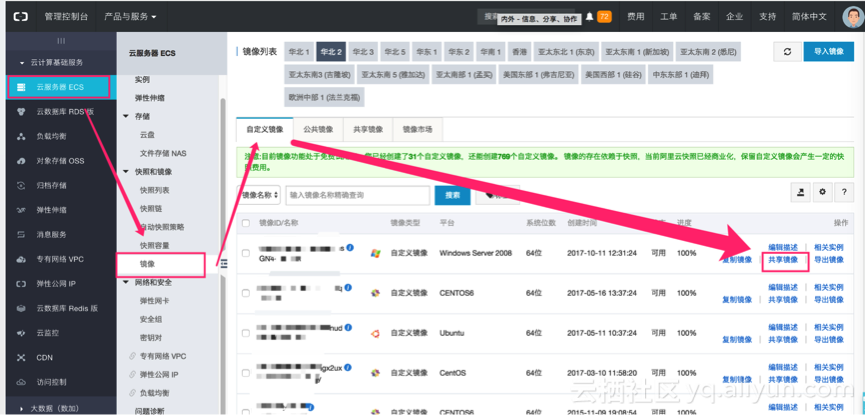Viewport: 866px width, 415px height.
Task: Click the 导入镜像 button
Action: [x=829, y=51]
